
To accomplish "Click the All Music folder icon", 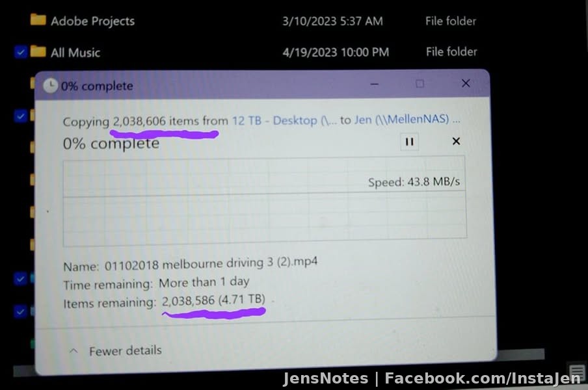I will 38,51.
